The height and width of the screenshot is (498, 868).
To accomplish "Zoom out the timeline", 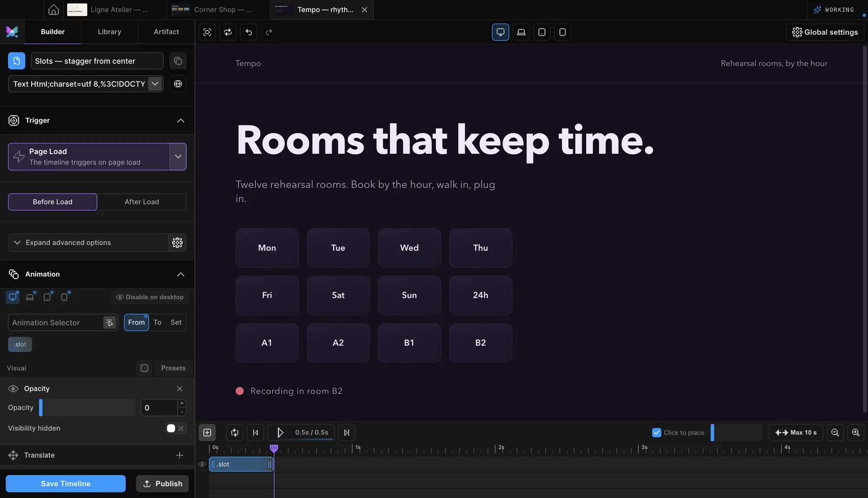I will 835,432.
